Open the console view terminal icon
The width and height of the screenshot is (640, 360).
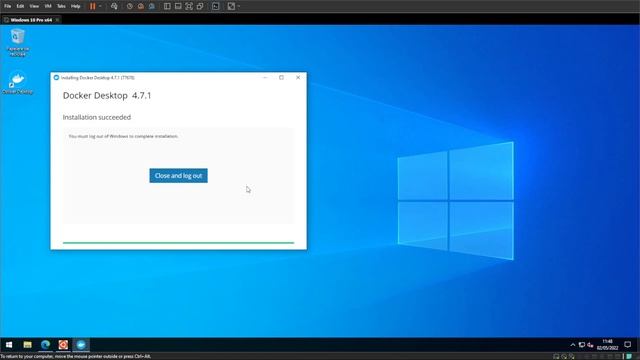point(216,6)
